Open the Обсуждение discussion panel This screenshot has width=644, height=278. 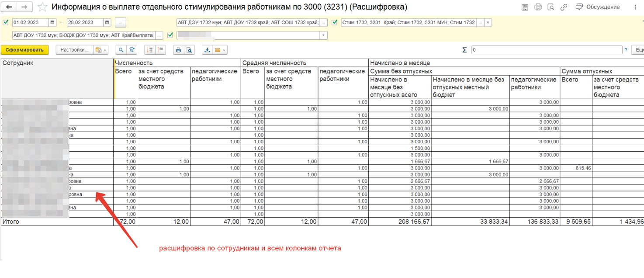tap(598, 7)
